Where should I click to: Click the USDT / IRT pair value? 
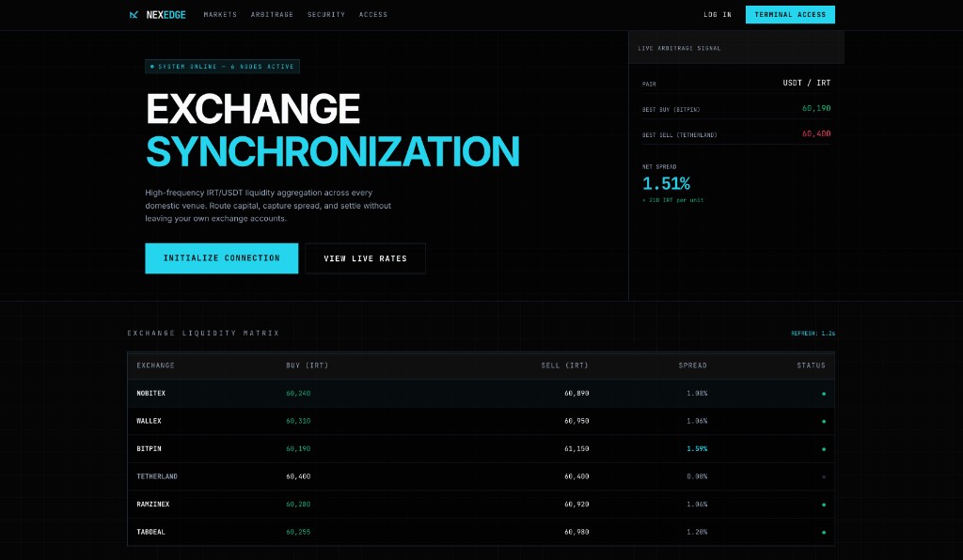(x=806, y=83)
